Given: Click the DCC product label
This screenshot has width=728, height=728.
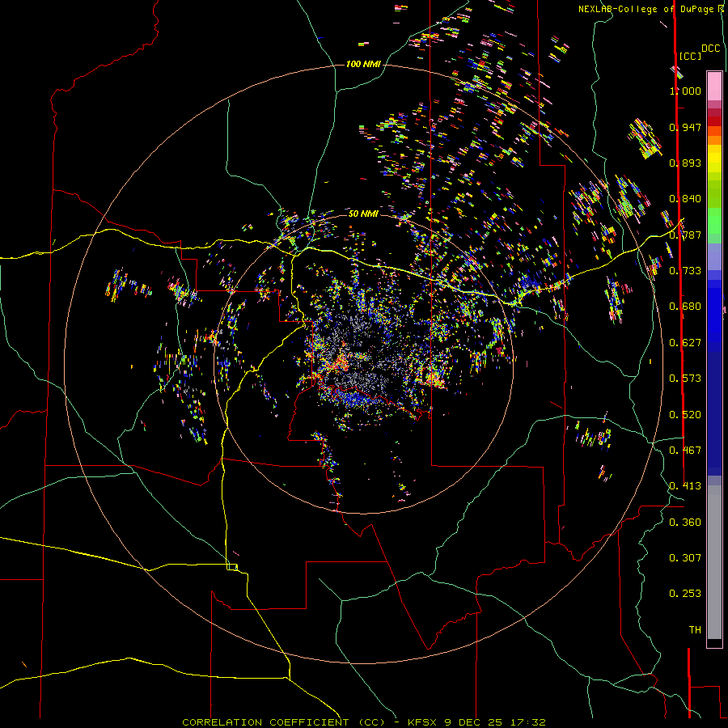Looking at the screenshot, I should 710,49.
